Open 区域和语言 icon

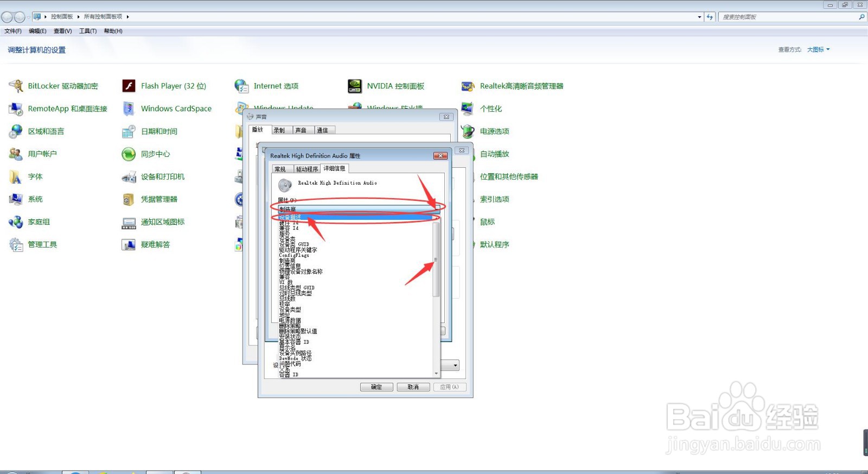coord(16,131)
